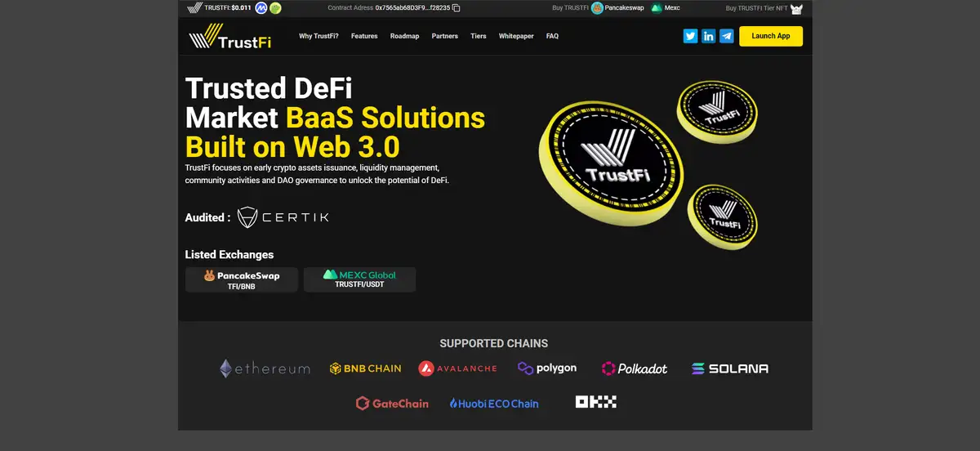Click the CoinGecko icon in the top bar
The height and width of the screenshot is (451, 980).
pyautogui.click(x=276, y=8)
